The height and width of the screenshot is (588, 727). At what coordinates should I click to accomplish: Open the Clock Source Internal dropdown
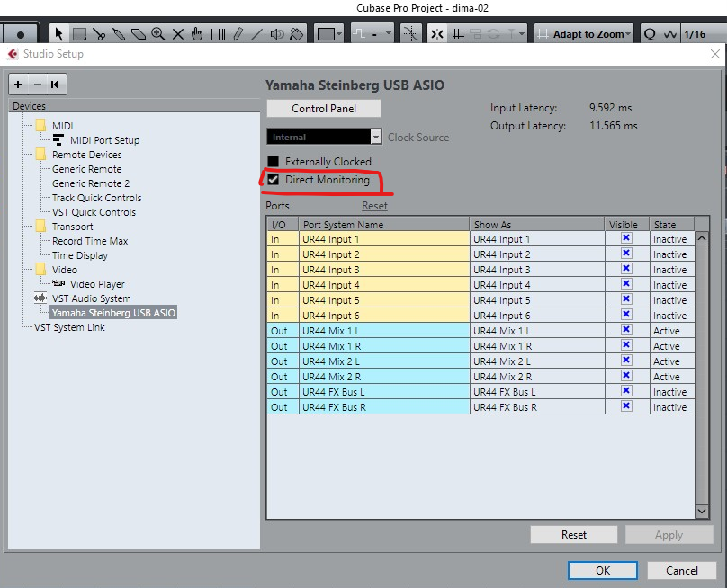pos(324,137)
